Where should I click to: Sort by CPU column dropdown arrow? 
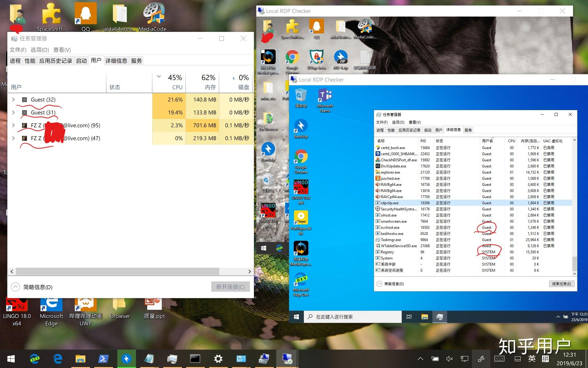(x=159, y=77)
